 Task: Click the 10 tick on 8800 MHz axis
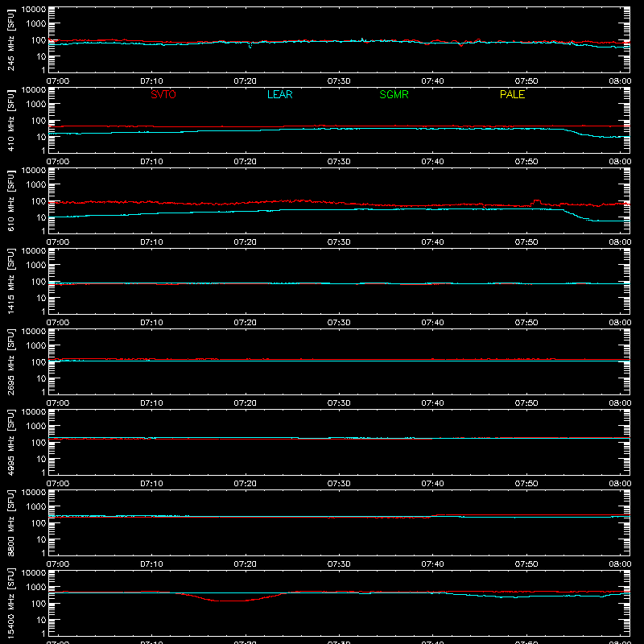pyautogui.click(x=41, y=539)
